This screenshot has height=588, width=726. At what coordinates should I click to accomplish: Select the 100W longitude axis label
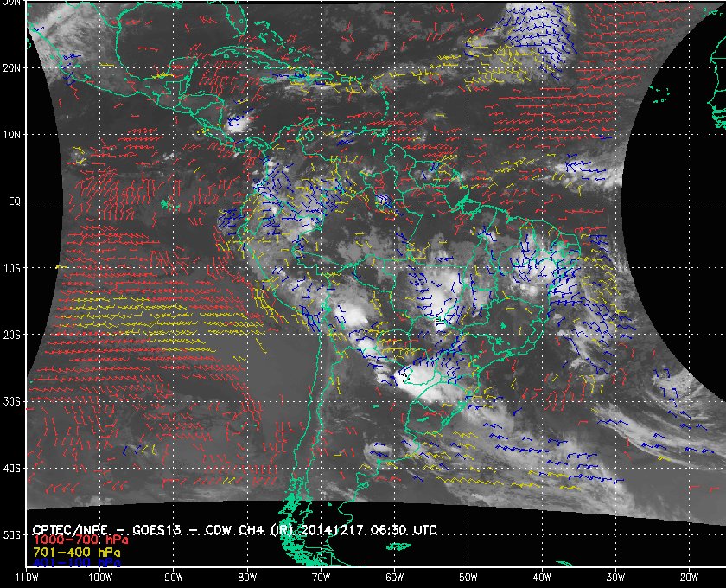click(100, 578)
